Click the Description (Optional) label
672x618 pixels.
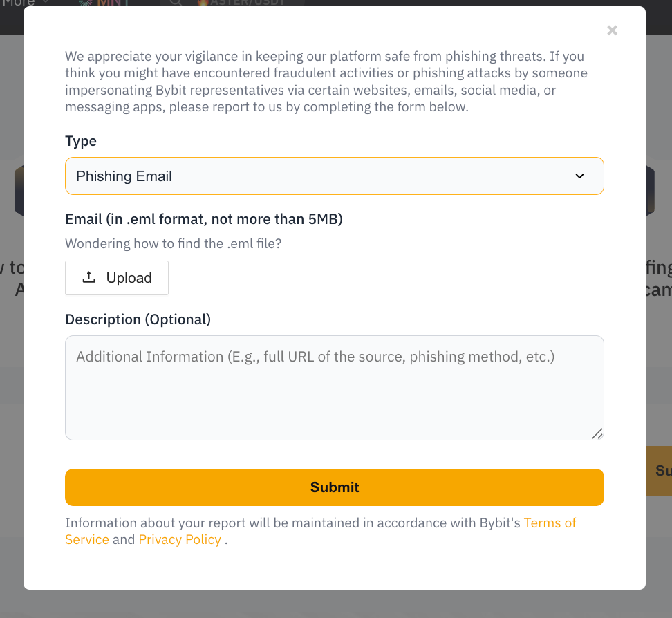[138, 319]
